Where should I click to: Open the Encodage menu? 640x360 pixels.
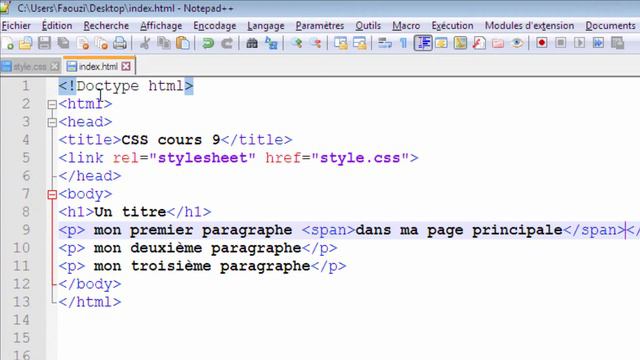pos(215,26)
